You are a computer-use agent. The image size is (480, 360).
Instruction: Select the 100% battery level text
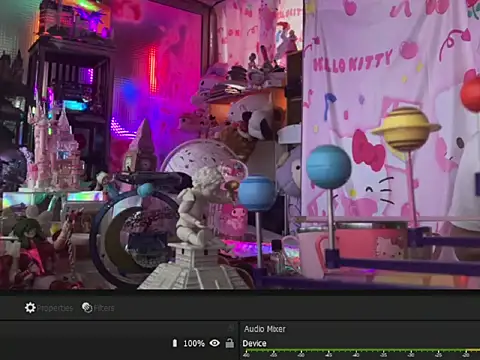[194, 343]
